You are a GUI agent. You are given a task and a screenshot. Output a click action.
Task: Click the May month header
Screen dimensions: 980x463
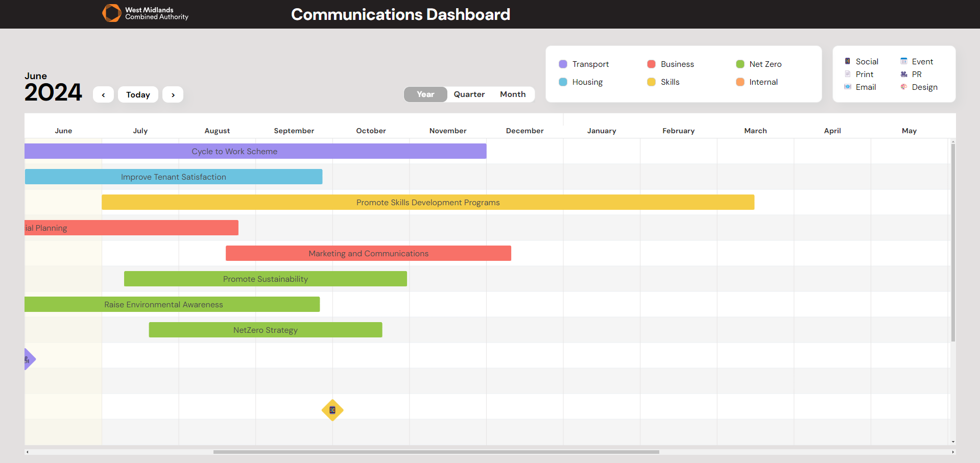click(910, 131)
